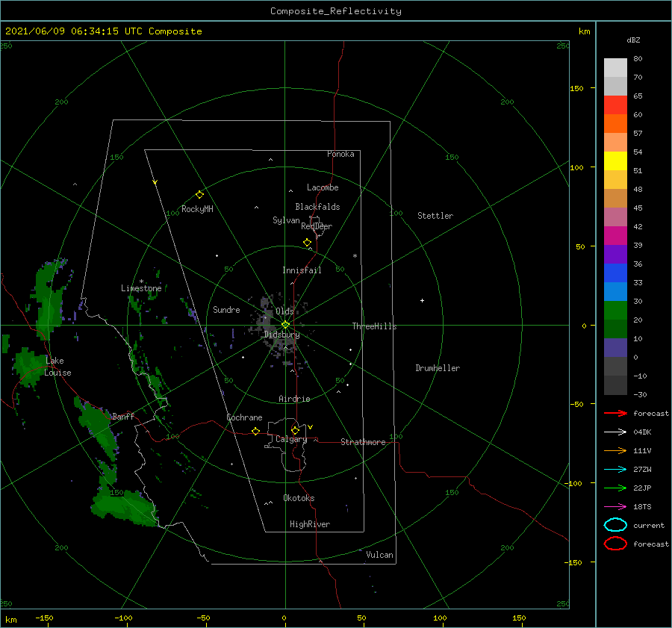The height and width of the screenshot is (628, 672).
Task: Select the yellow 54 dBZ color swatch
Action: pos(615,161)
